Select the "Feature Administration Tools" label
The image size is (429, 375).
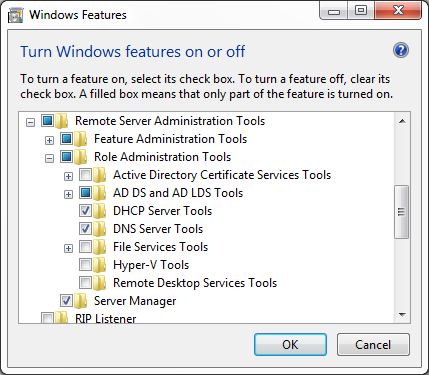(170, 139)
